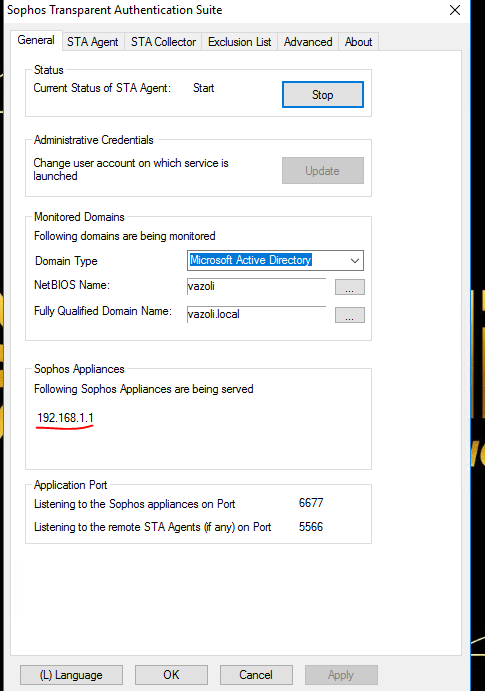The height and width of the screenshot is (691, 485).
Task: Click the NetBIOS Name field containing vazoli
Action: coord(256,286)
